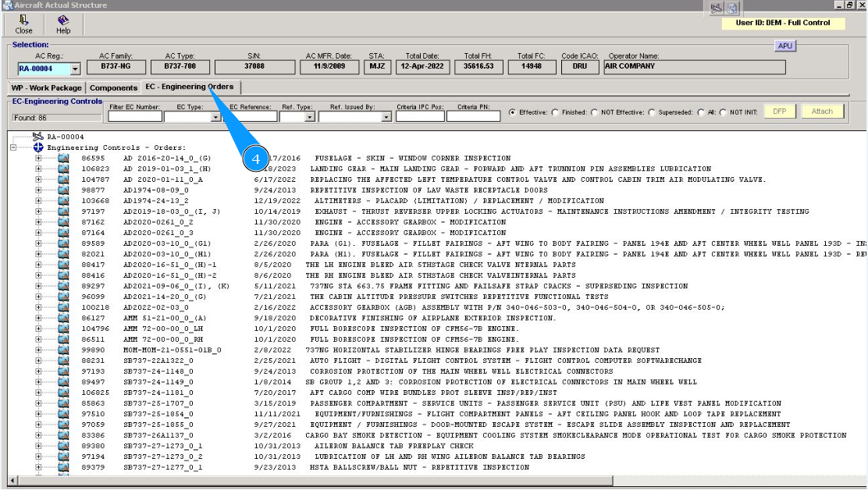This screenshot has width=868, height=494.
Task: Click the icon for order 86127
Action: click(x=63, y=318)
